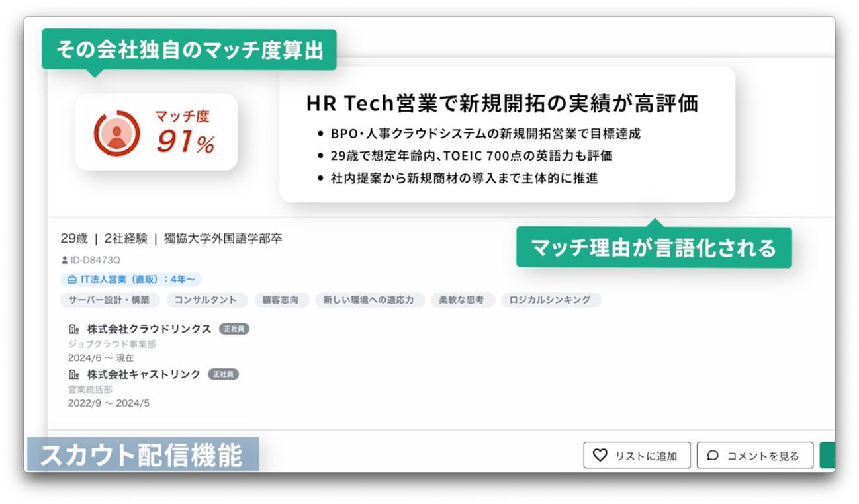Select the サーバー設計・構築 skill tag

point(109,300)
